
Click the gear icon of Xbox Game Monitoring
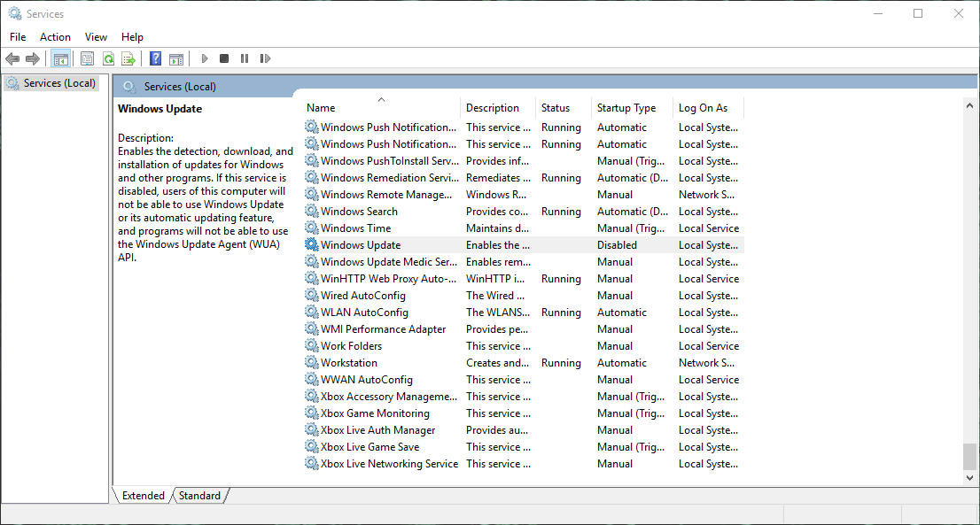pyautogui.click(x=311, y=413)
